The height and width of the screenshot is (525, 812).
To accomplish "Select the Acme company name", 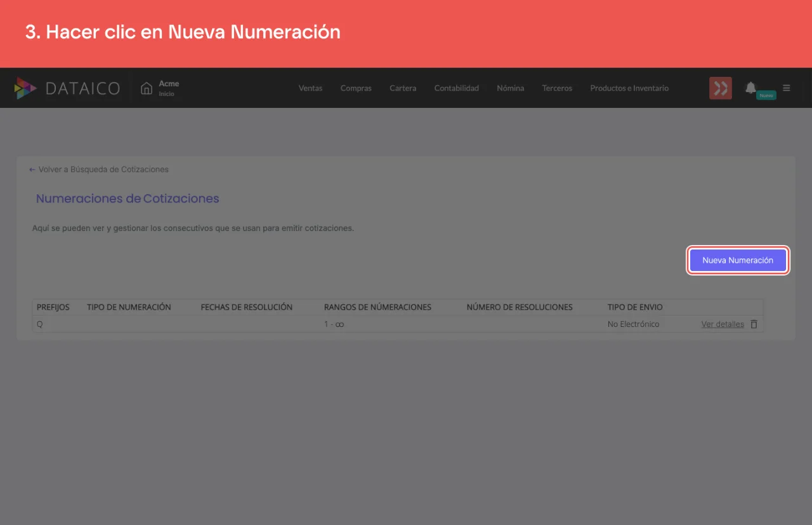I will (x=169, y=84).
